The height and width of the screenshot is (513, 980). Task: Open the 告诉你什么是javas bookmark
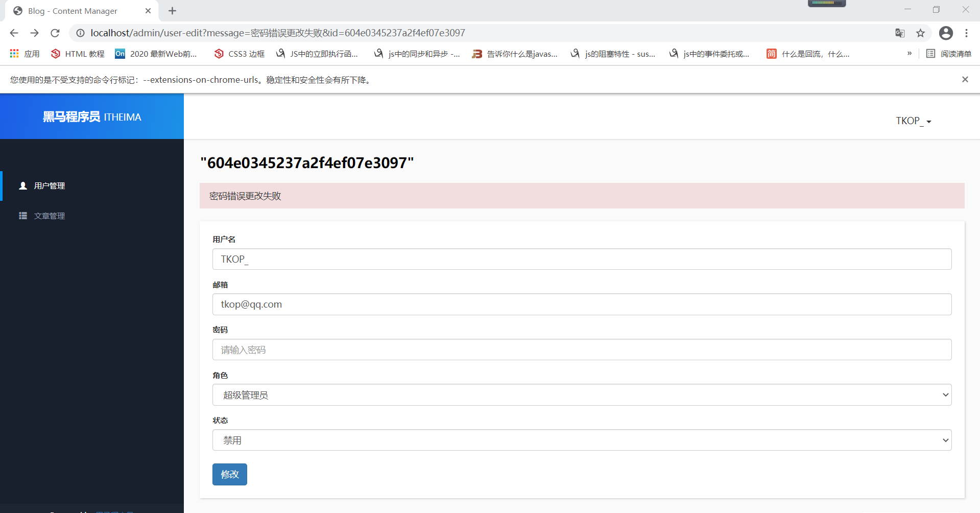tap(515, 54)
